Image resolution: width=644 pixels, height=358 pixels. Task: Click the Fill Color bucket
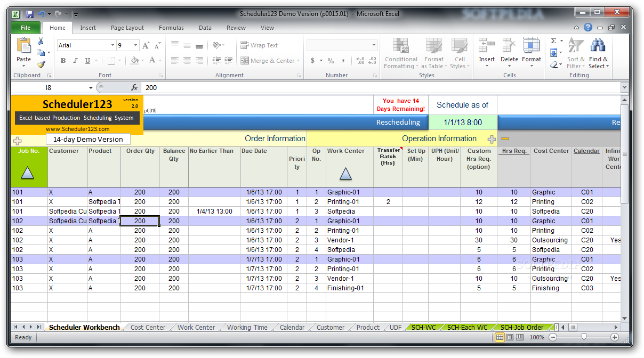click(x=134, y=61)
